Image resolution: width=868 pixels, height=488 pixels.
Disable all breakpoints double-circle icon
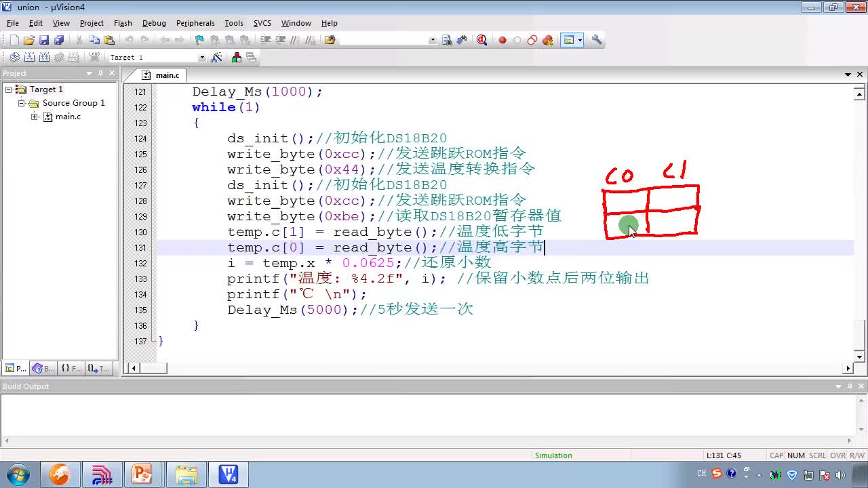coord(532,40)
